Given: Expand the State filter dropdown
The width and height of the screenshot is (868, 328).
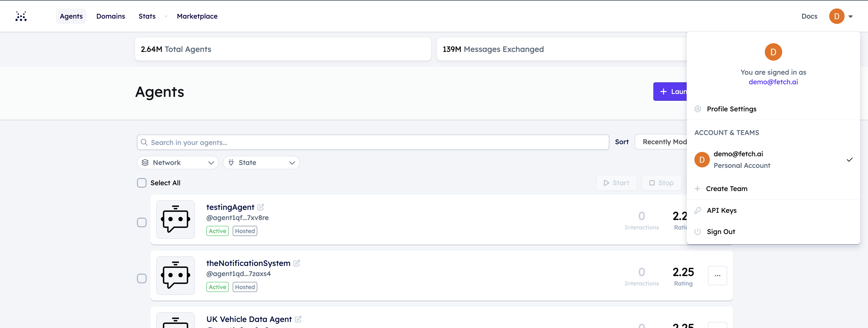Looking at the screenshot, I should coord(261,163).
